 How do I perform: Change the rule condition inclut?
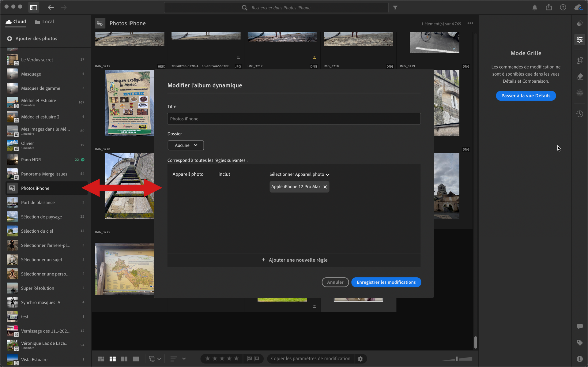[224, 174]
